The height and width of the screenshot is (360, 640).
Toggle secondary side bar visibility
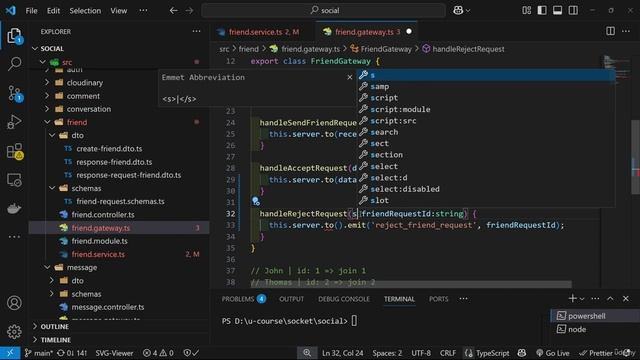tap(573, 10)
